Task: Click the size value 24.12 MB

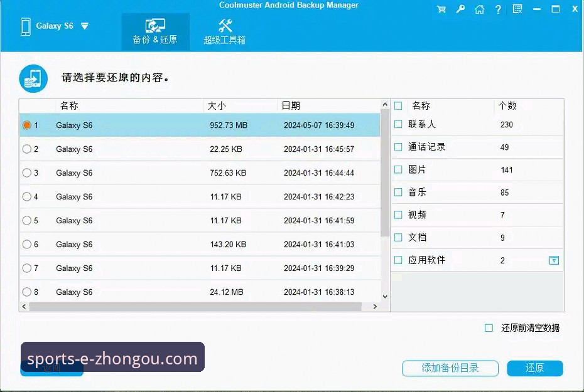Action: click(x=227, y=292)
